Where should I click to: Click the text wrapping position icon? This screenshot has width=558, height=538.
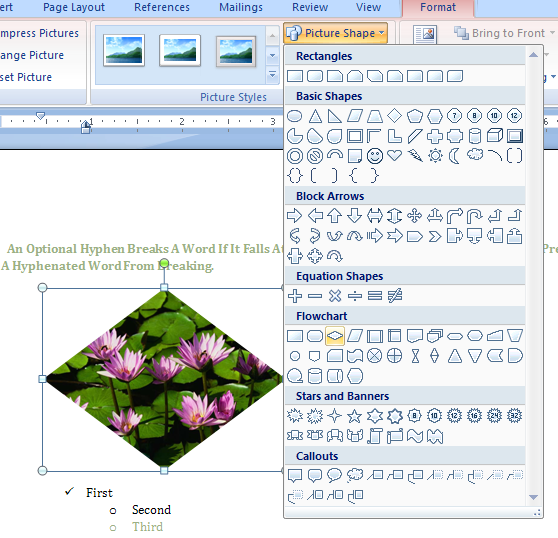pos(425,35)
